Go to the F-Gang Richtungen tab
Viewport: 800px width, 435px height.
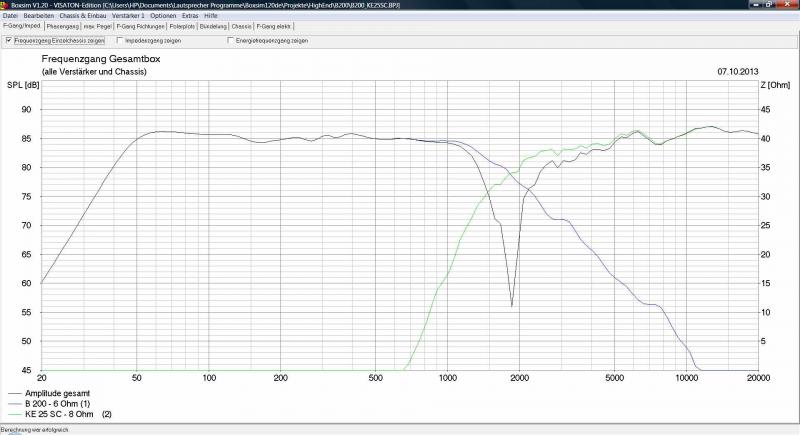coord(135,26)
